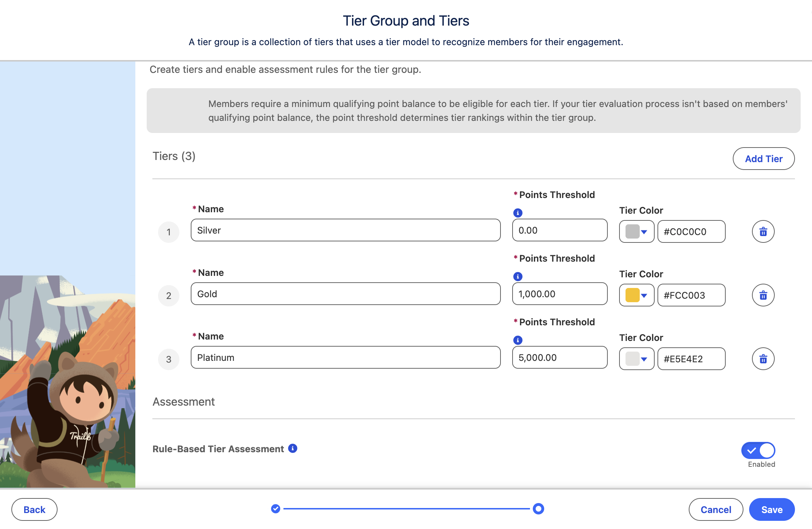Open Points Threshold info icon for Silver

coord(518,213)
